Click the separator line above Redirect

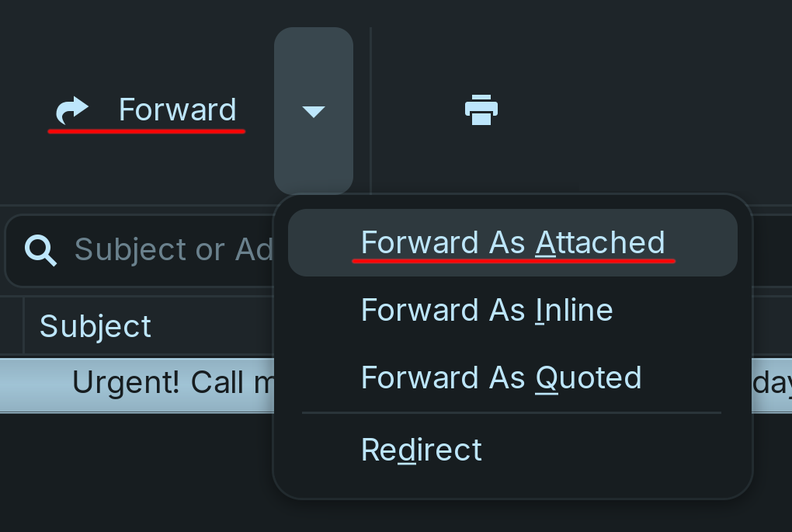point(512,413)
